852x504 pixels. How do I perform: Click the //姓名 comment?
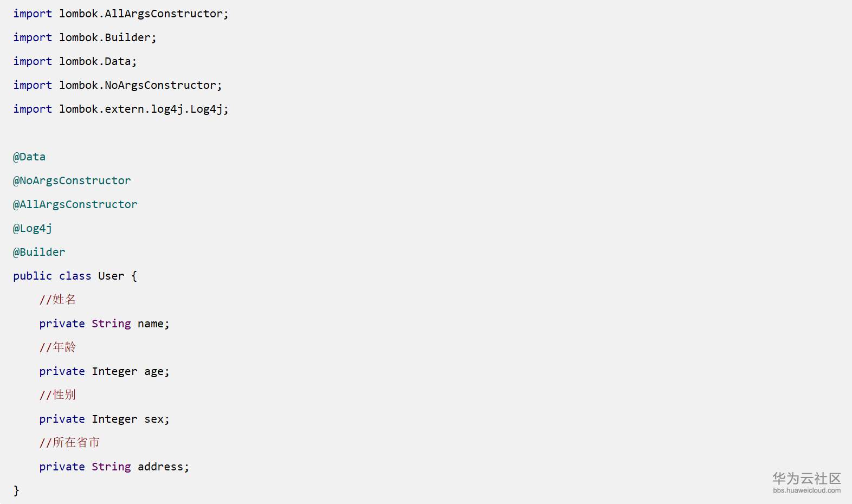(x=57, y=300)
